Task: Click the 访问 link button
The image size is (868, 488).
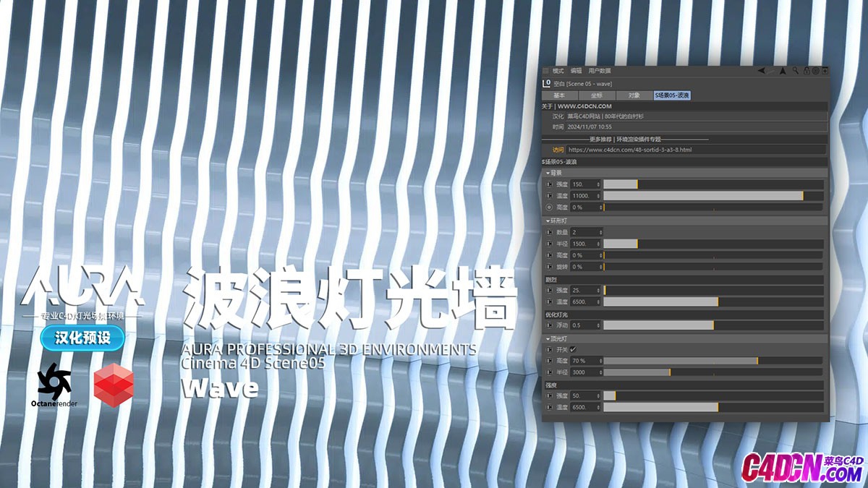Action: [558, 150]
